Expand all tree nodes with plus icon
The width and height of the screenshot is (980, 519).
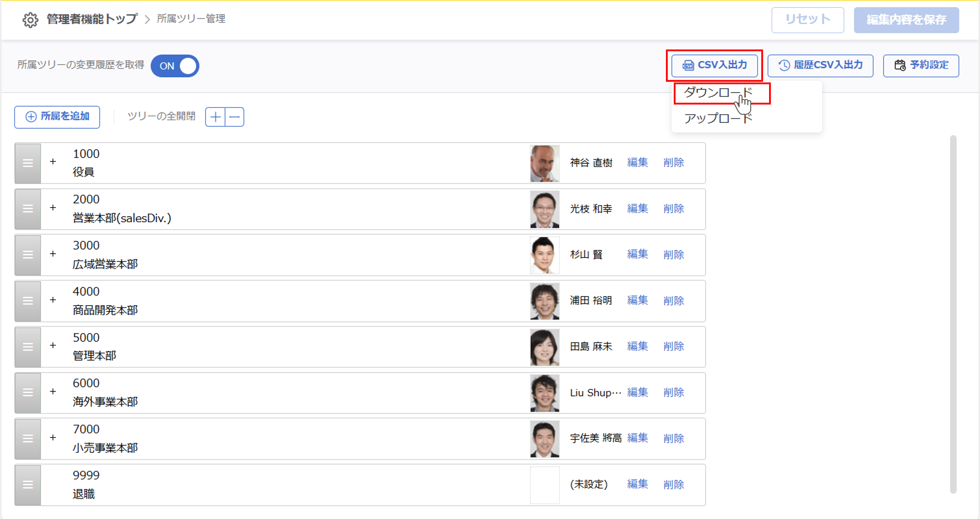215,117
